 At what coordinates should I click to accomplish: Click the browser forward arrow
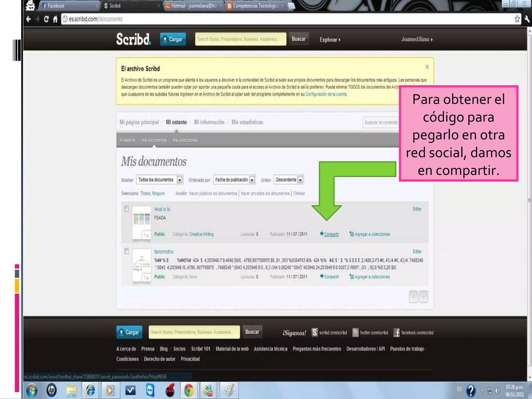37,19
